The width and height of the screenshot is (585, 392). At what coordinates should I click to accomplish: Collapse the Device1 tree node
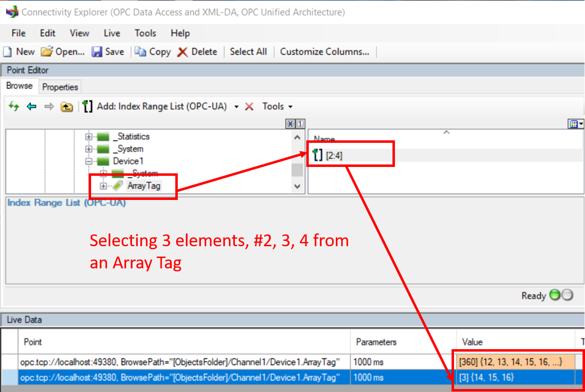tap(89, 161)
